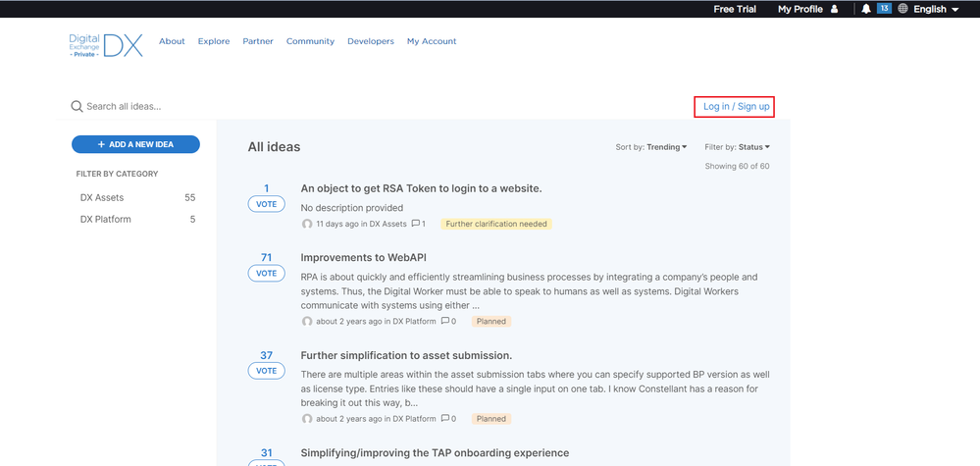Vote for Improvements to WebAPI idea
The image size is (980, 466).
pos(266,274)
